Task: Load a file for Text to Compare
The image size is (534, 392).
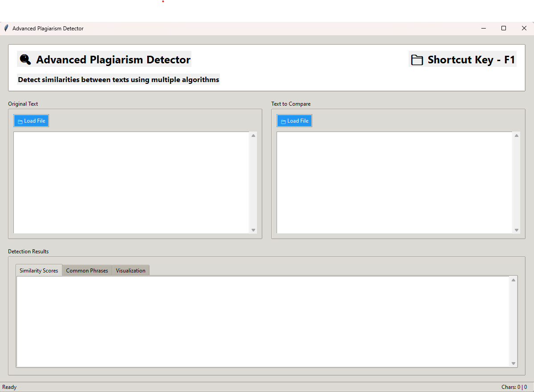Action: 294,121
